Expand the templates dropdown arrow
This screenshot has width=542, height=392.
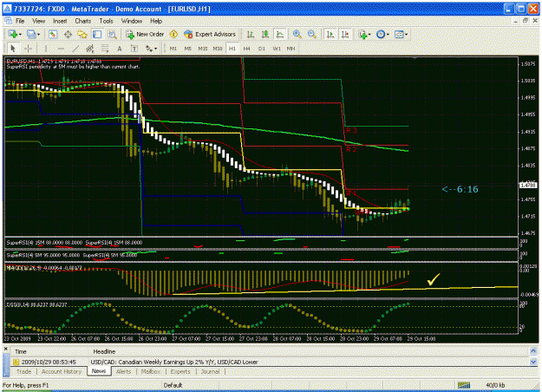coord(406,35)
